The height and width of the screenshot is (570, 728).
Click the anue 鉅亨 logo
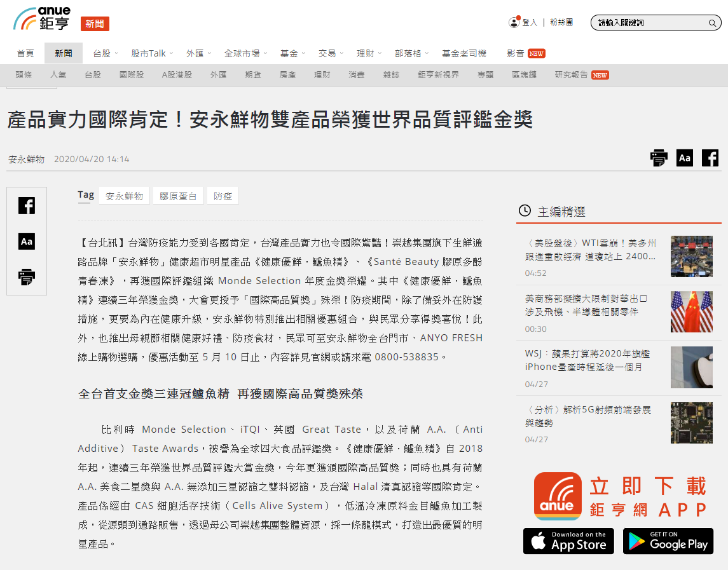pos(43,19)
